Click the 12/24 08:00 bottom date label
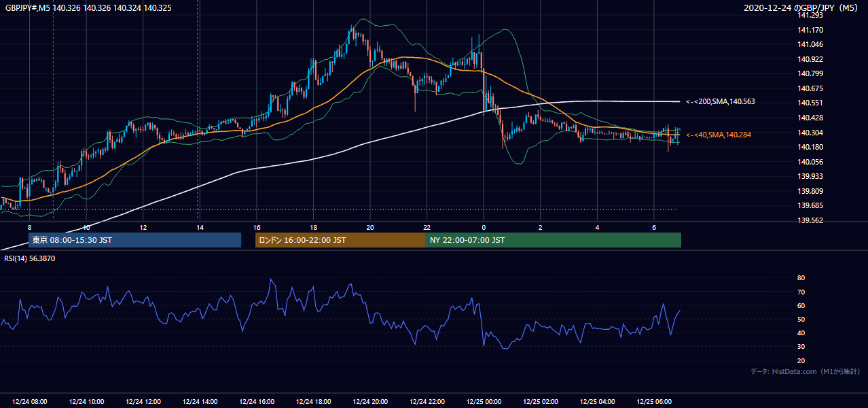The image size is (868, 408). click(30, 402)
